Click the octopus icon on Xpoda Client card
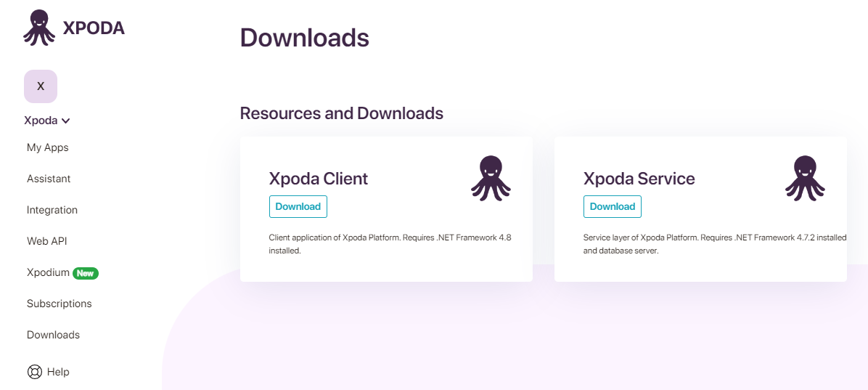868x390 pixels. tap(491, 179)
